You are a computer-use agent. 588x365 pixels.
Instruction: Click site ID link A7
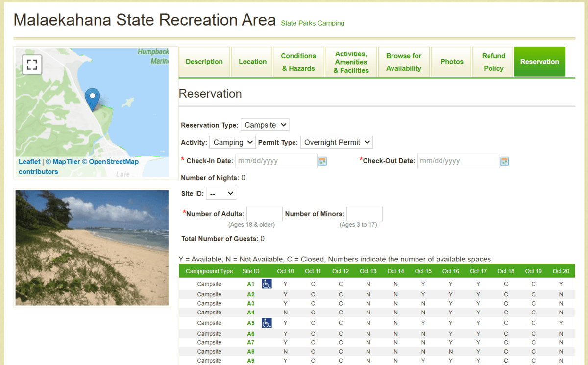point(251,342)
